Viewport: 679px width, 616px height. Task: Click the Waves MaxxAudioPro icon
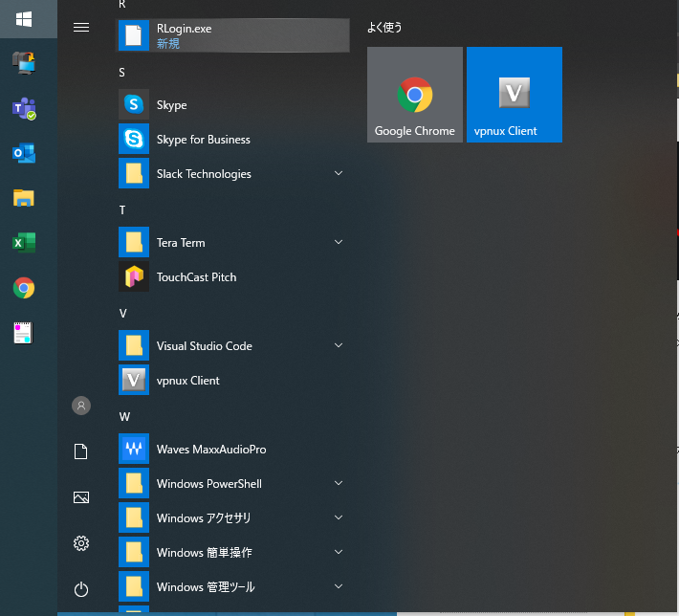click(134, 449)
